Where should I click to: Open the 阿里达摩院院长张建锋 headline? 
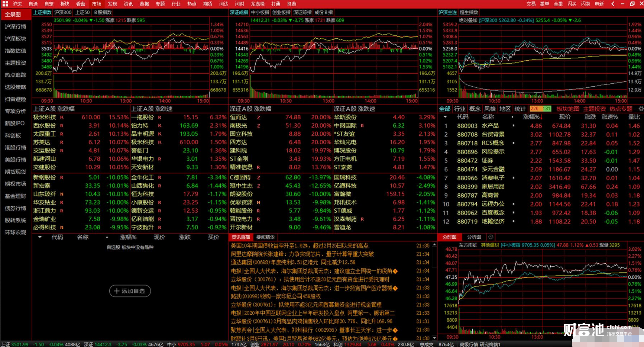(x=302, y=254)
